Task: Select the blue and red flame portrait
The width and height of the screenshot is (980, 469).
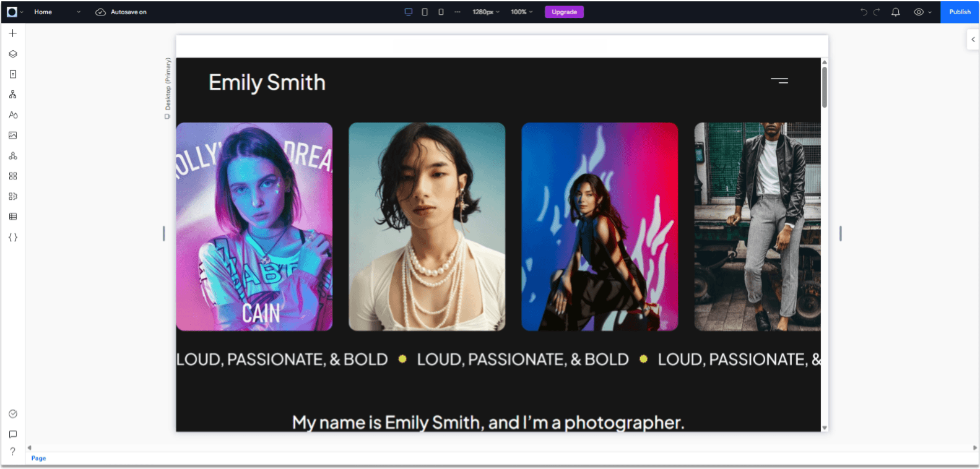Action: point(600,226)
